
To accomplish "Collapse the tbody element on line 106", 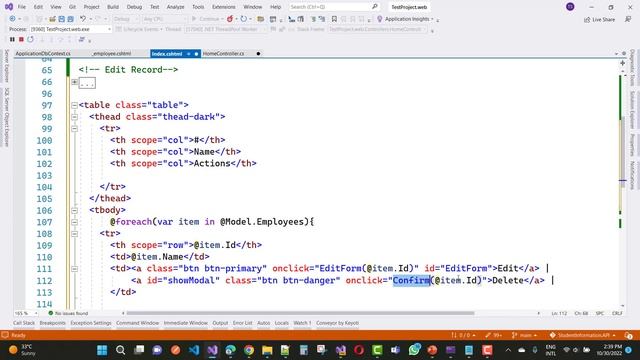I will click(74, 211).
